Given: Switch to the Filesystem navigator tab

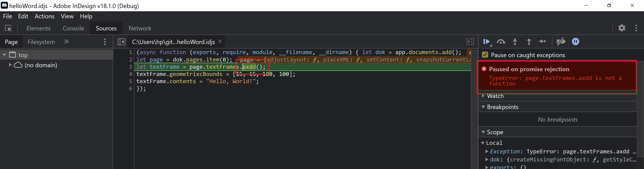Looking at the screenshot, I should (x=41, y=42).
